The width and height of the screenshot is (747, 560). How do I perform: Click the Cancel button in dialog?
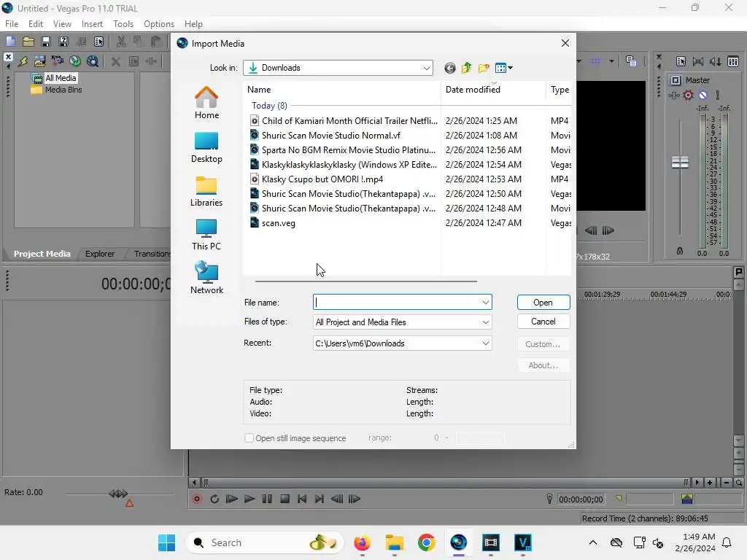coord(543,322)
